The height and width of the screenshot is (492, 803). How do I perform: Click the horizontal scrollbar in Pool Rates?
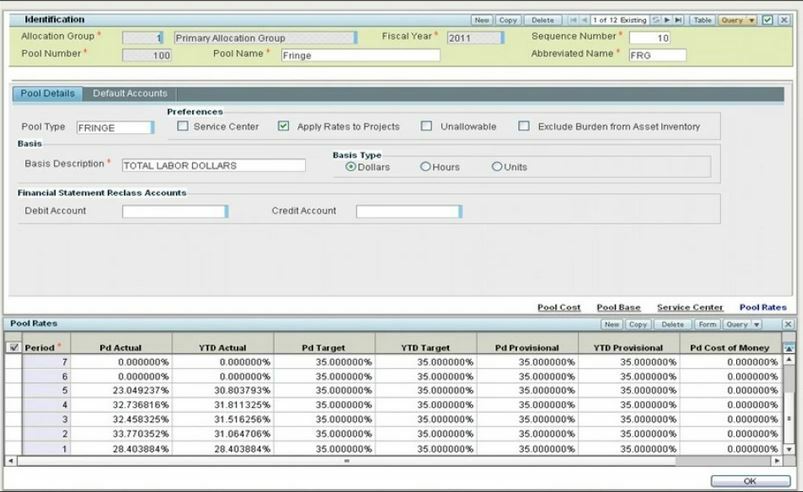pos(347,461)
